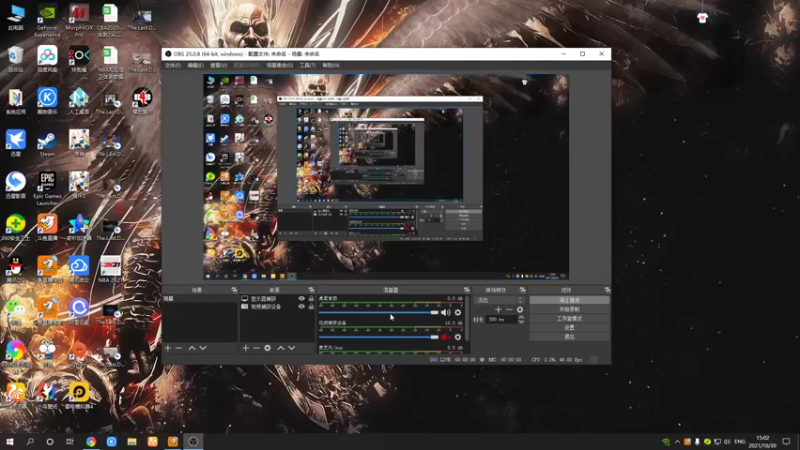Click the Start Recording button

pyautogui.click(x=569, y=309)
